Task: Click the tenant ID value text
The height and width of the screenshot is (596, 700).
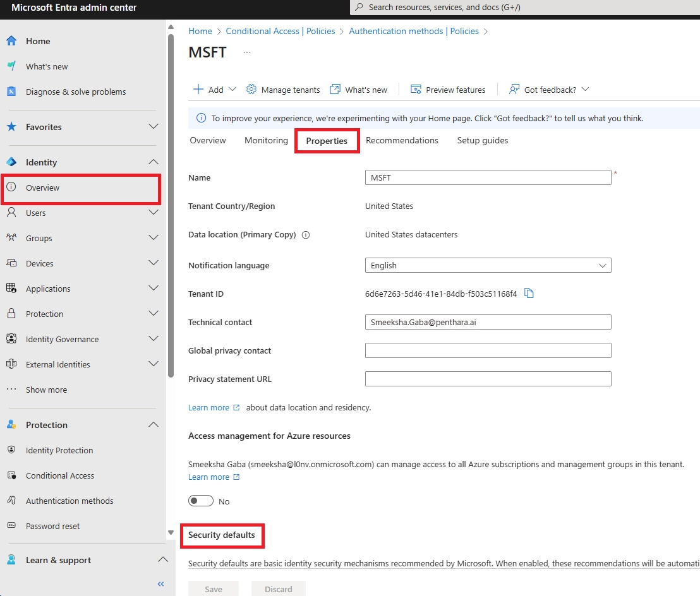Action: pos(440,294)
